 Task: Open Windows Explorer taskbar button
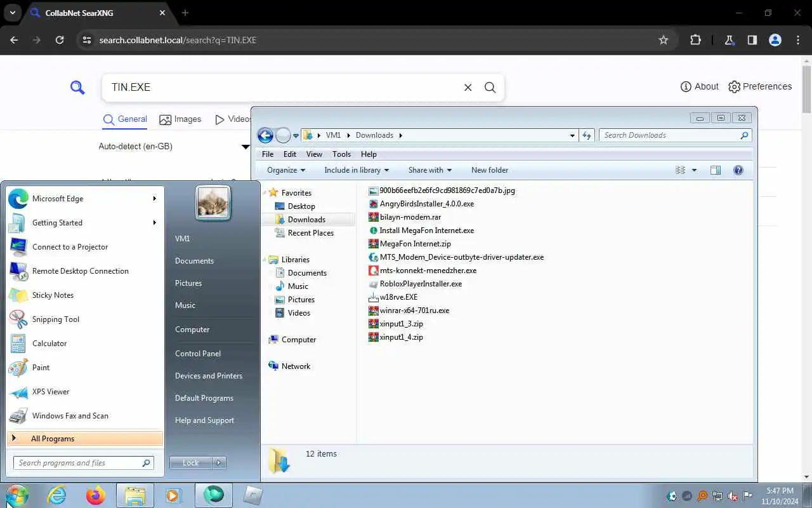(134, 495)
